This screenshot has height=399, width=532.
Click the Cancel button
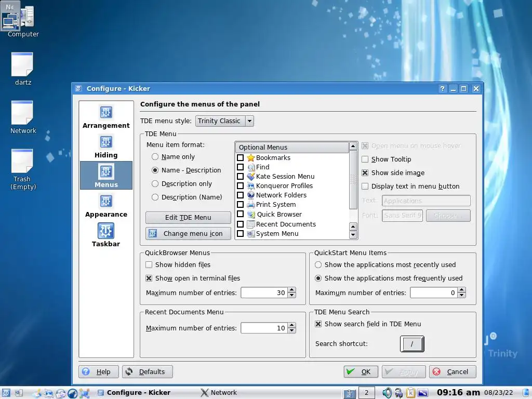click(453, 372)
